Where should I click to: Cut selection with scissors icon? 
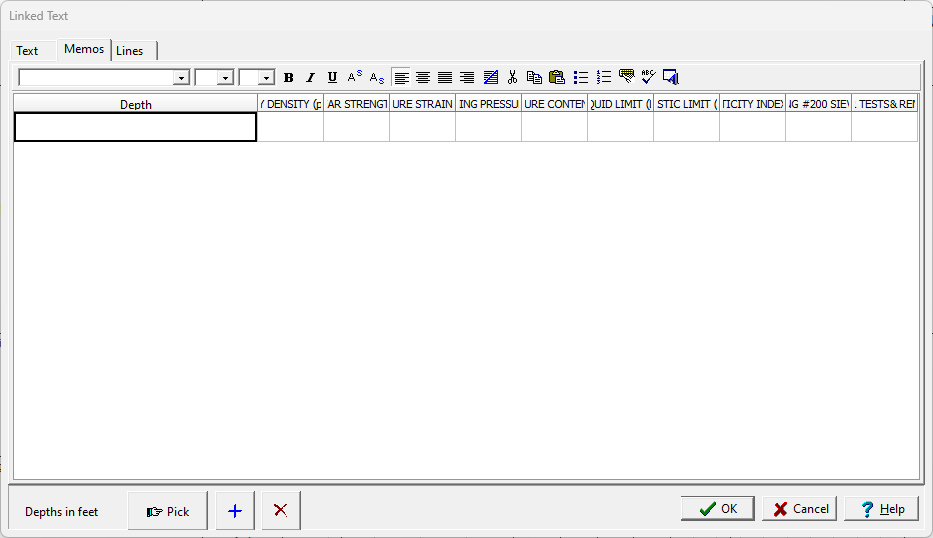tap(512, 77)
